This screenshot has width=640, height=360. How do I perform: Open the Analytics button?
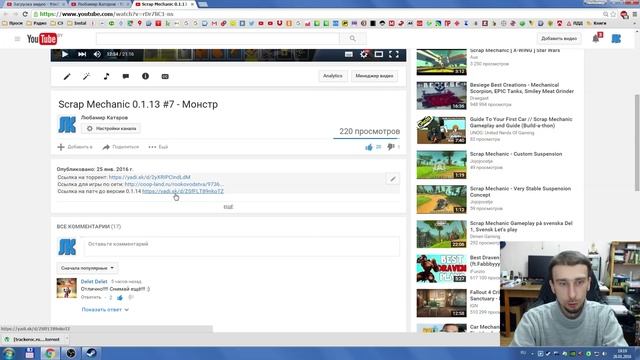pos(333,76)
